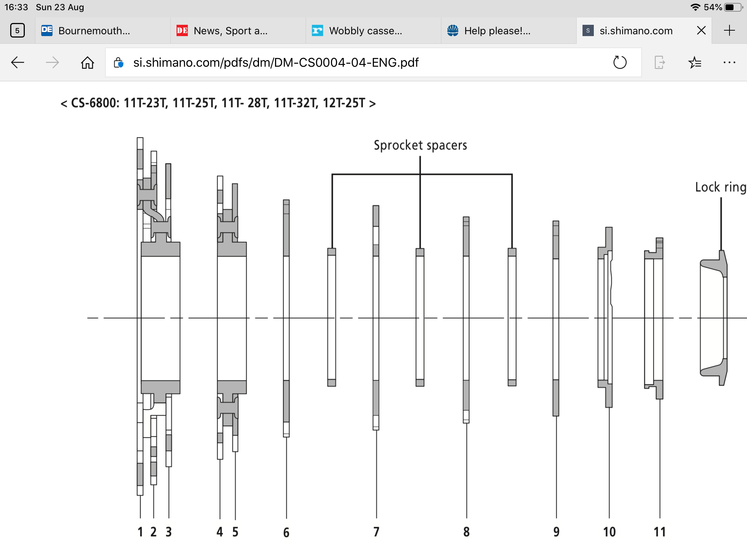Click the Lock ring label in diagram

click(x=721, y=187)
